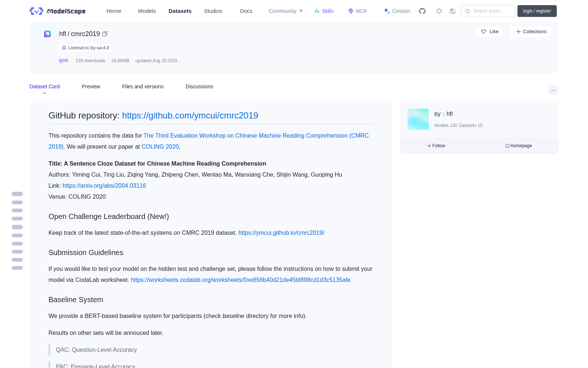Click the '139 downloads' text
Viewport: 588px width, 368px height.
pos(90,61)
